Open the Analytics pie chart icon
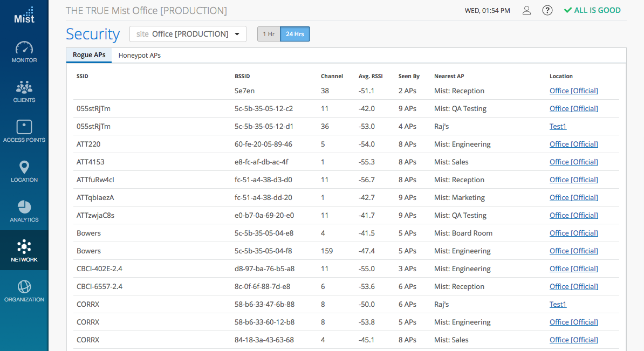 [24, 208]
